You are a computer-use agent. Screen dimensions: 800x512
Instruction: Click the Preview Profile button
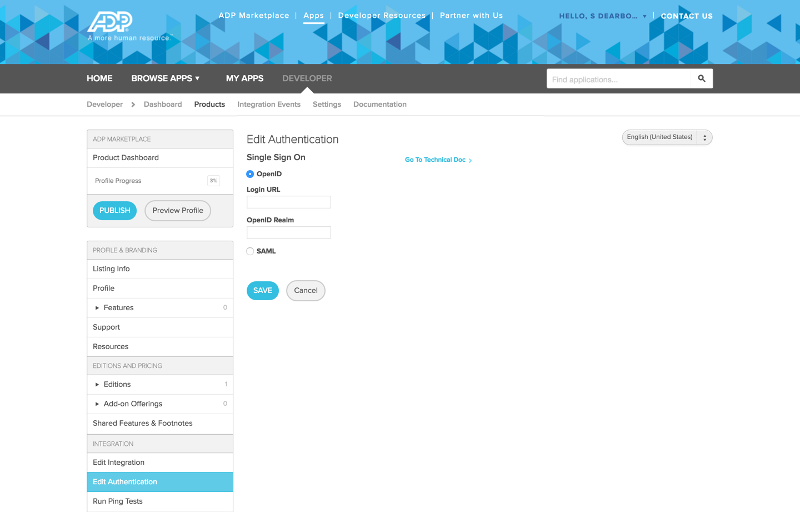click(x=178, y=210)
